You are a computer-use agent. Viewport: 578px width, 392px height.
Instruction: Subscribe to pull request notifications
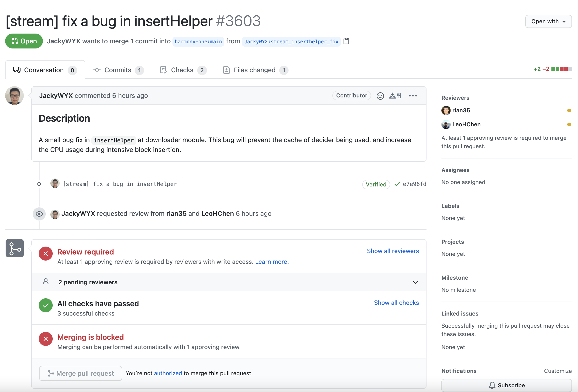pos(506,385)
